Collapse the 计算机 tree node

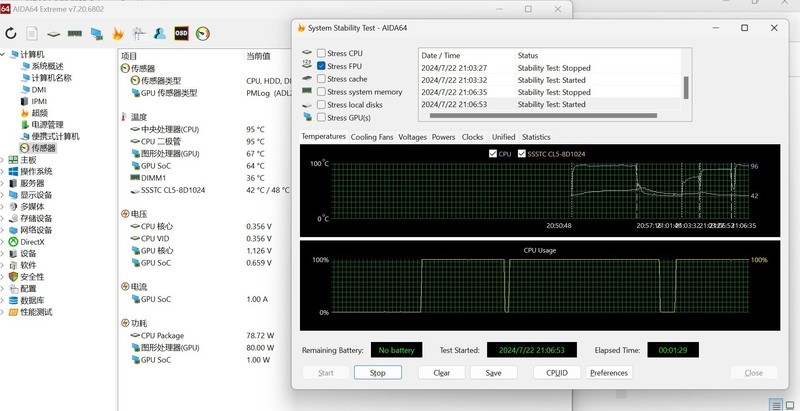(x=3, y=55)
